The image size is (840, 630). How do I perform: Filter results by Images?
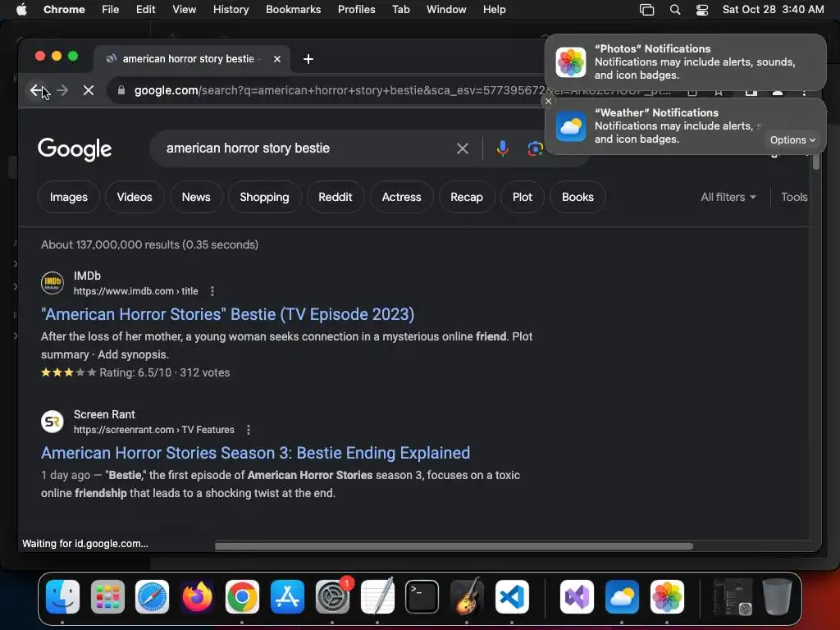(x=69, y=197)
